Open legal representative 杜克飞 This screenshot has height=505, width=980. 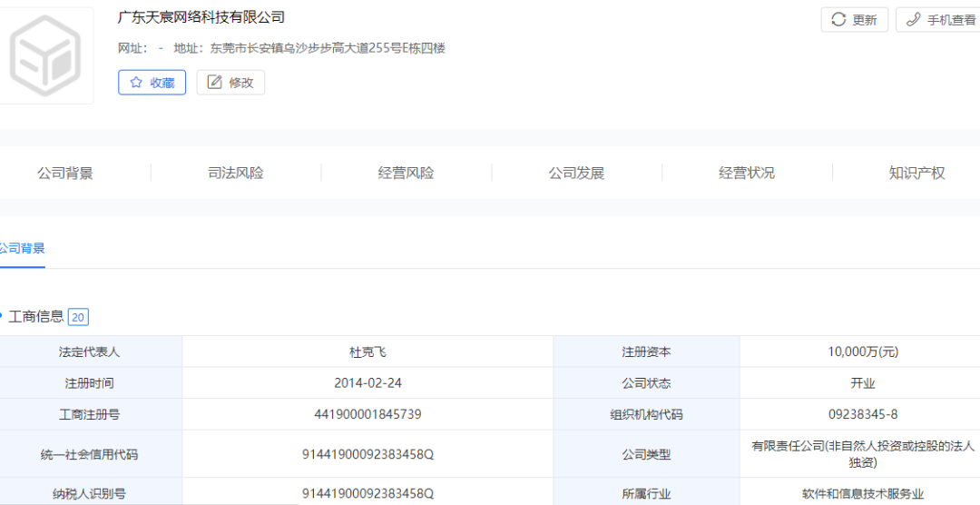367,352
